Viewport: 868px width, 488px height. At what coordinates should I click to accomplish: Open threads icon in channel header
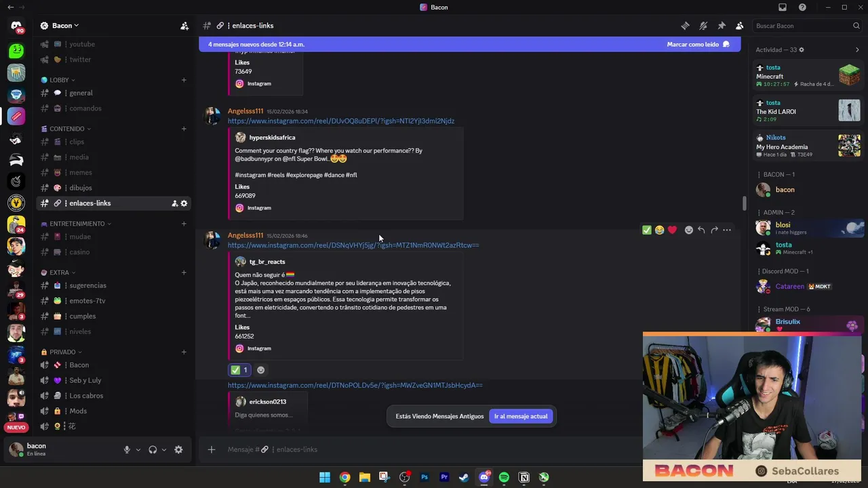pos(685,26)
